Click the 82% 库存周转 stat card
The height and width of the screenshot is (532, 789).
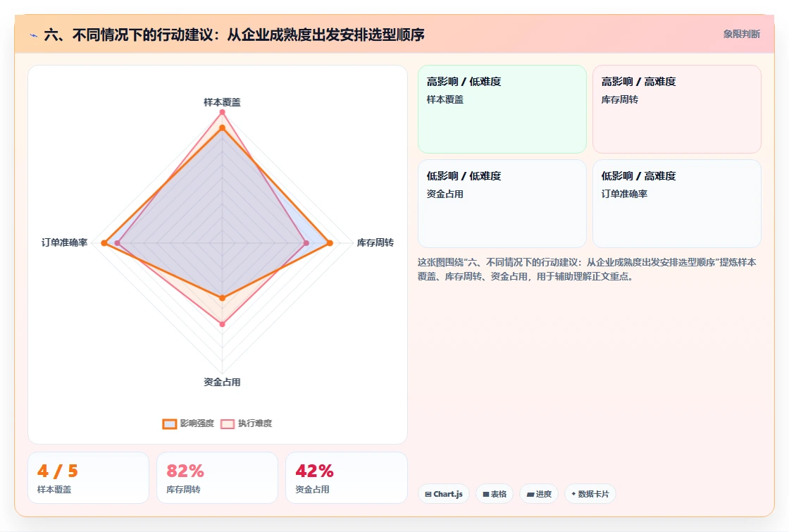(x=218, y=478)
